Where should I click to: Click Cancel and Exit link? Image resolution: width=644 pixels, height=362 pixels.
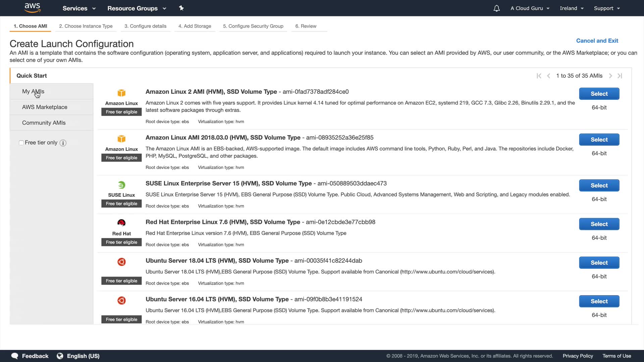click(597, 41)
